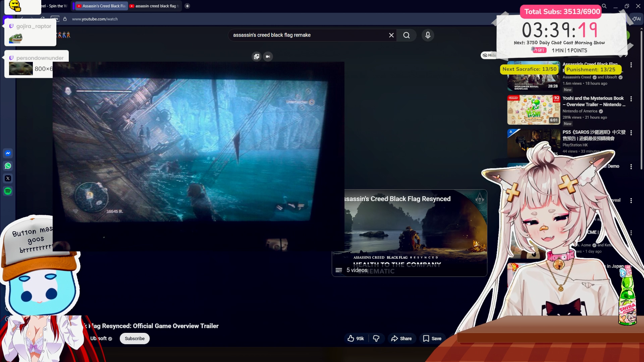Open Yoshi and the Mysterious Book thumbnail

tap(533, 110)
